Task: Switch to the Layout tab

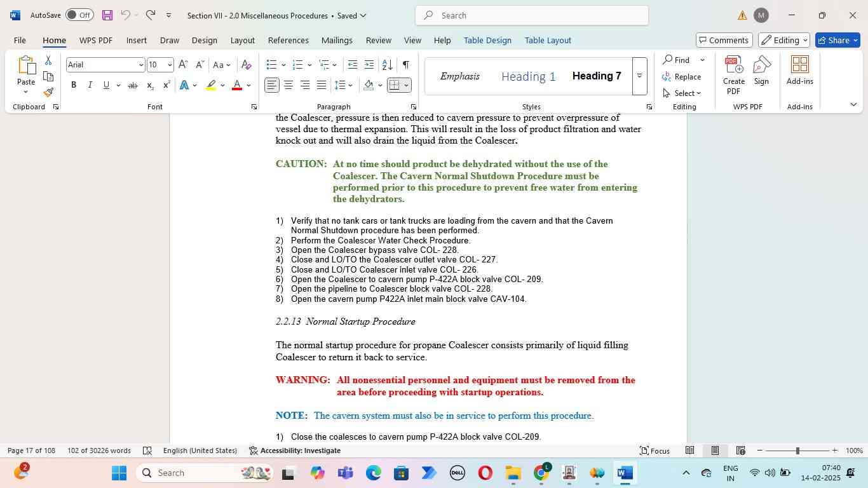Action: 242,40
